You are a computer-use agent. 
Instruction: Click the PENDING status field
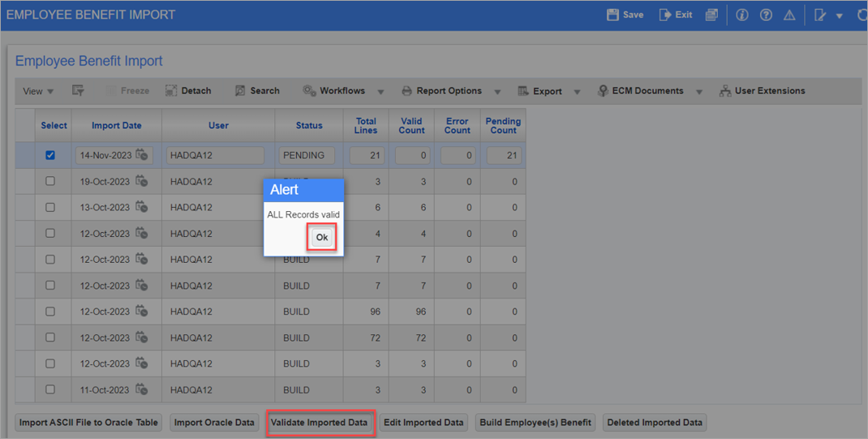point(307,156)
